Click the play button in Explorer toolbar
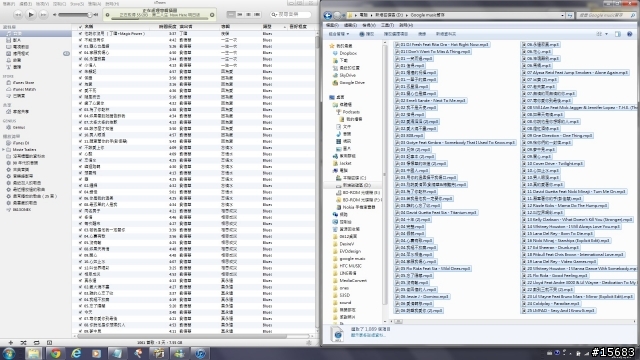Image resolution: width=640 pixels, height=360 pixels. 367,34
